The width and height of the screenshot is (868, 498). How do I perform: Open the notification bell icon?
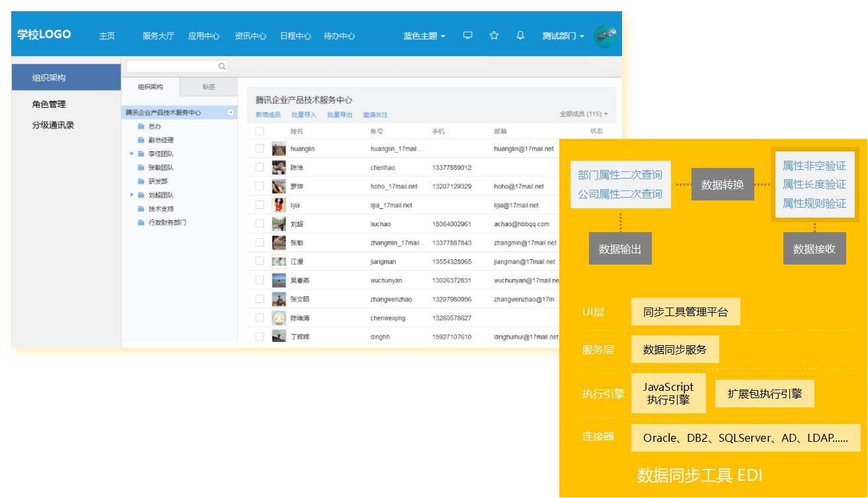click(x=520, y=36)
